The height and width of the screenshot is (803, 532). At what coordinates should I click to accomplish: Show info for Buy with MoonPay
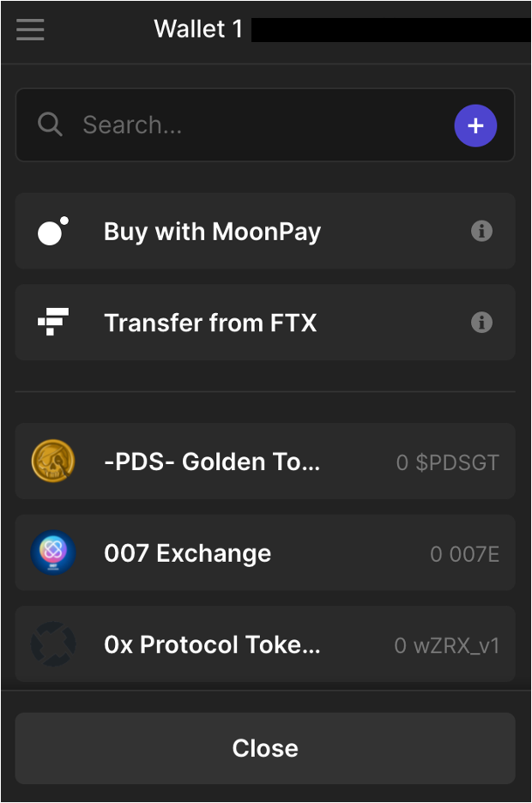pyautogui.click(x=481, y=231)
